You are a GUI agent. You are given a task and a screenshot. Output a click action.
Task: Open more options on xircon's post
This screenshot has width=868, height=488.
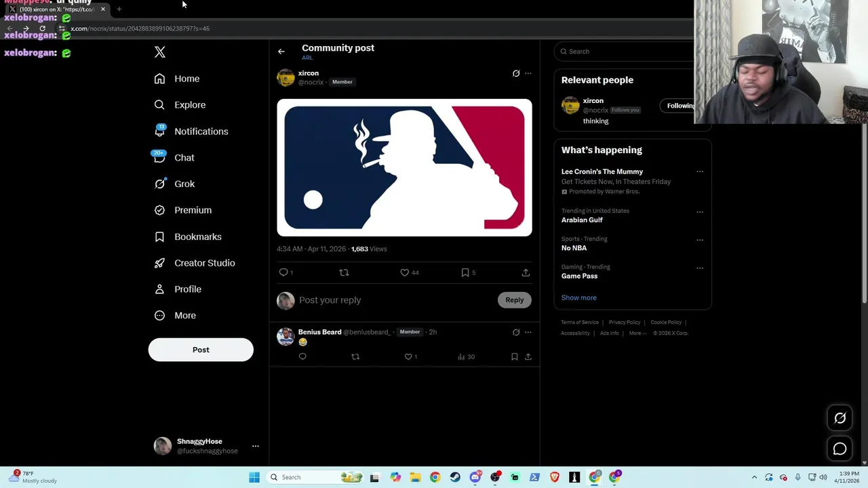pos(528,73)
